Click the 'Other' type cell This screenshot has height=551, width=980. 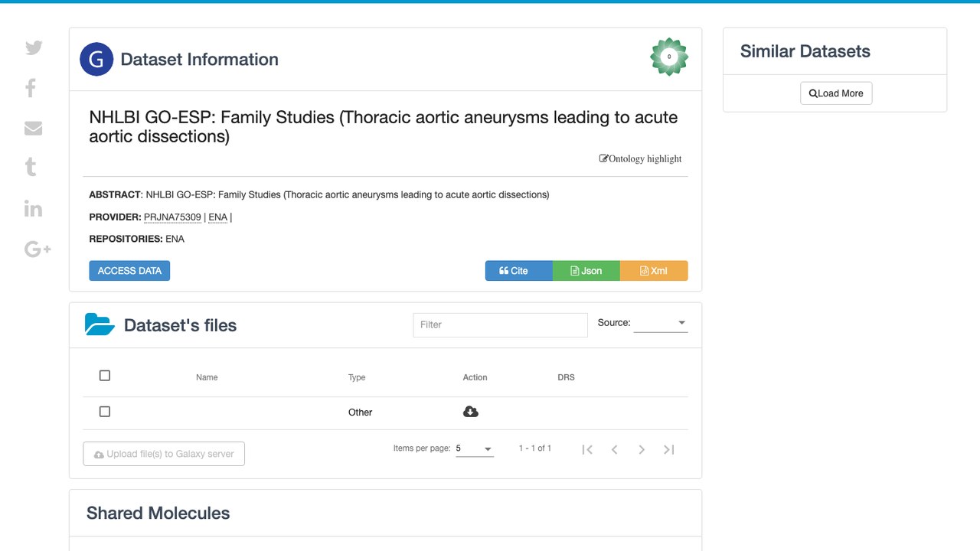(x=361, y=412)
